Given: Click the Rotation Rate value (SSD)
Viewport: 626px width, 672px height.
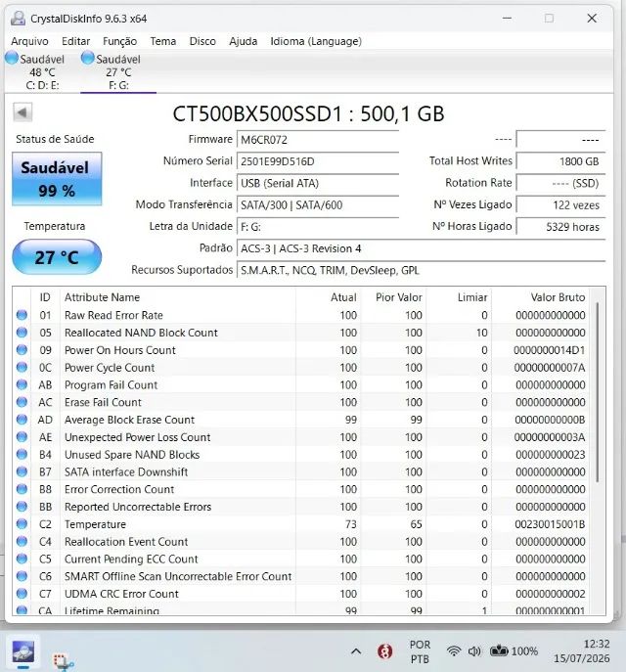Looking at the screenshot, I should [x=560, y=183].
